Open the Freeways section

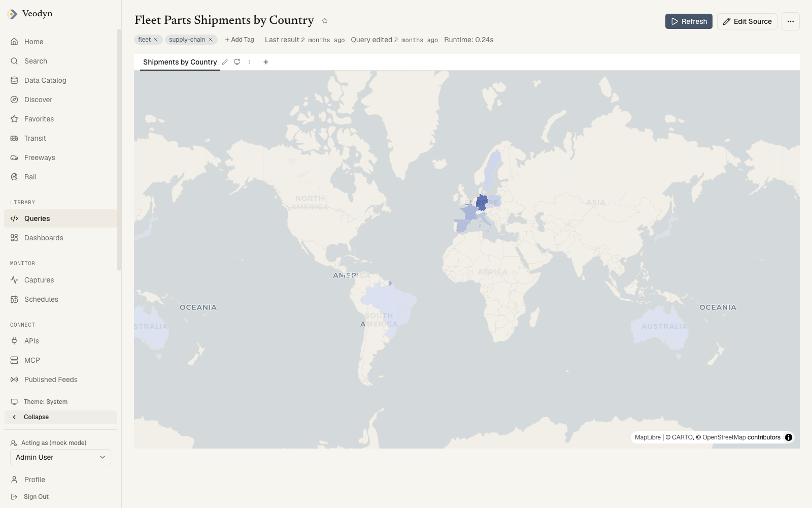pyautogui.click(x=60, y=157)
